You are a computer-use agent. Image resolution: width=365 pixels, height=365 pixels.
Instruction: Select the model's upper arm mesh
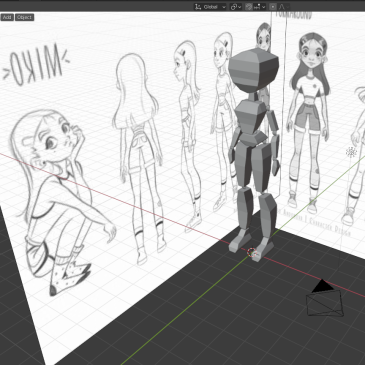[273, 122]
